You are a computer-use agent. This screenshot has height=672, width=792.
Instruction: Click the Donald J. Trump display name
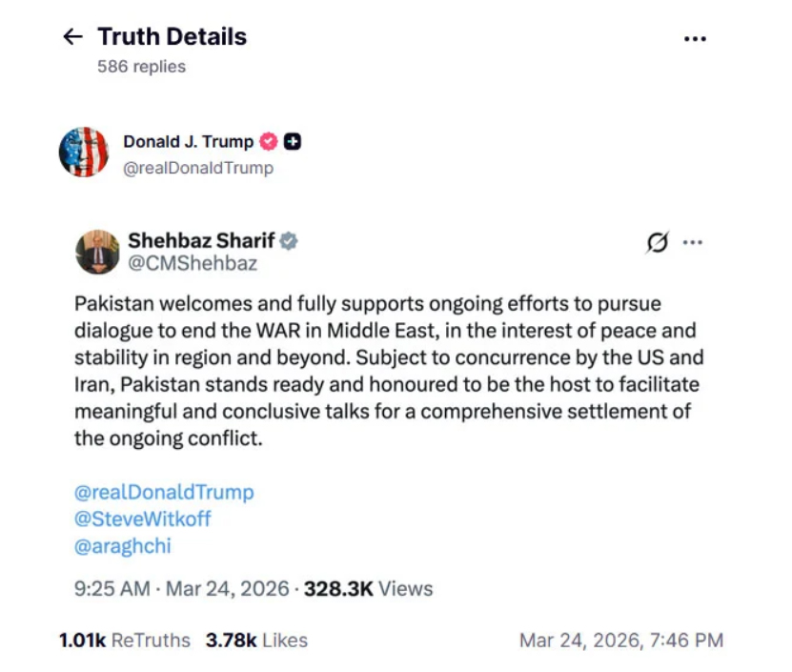[188, 142]
